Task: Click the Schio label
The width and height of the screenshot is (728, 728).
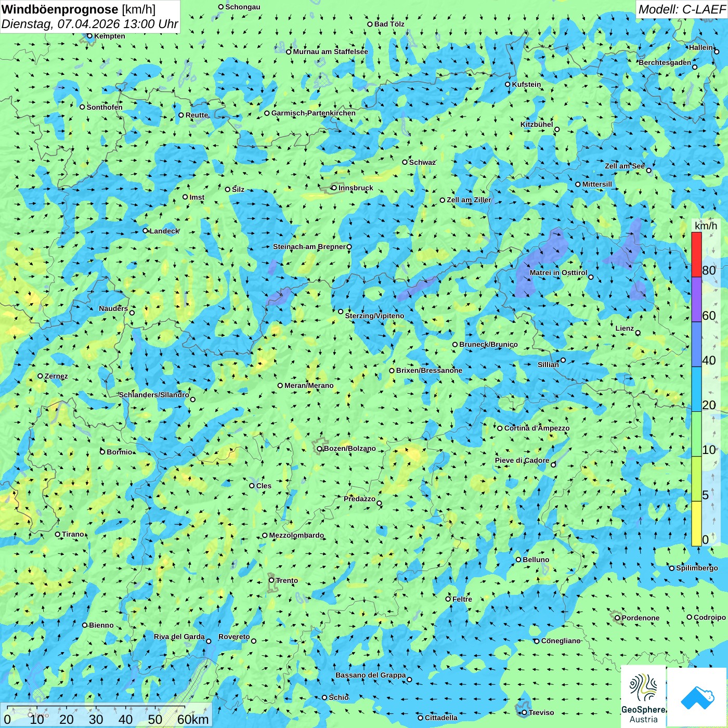Action: pyautogui.click(x=339, y=697)
